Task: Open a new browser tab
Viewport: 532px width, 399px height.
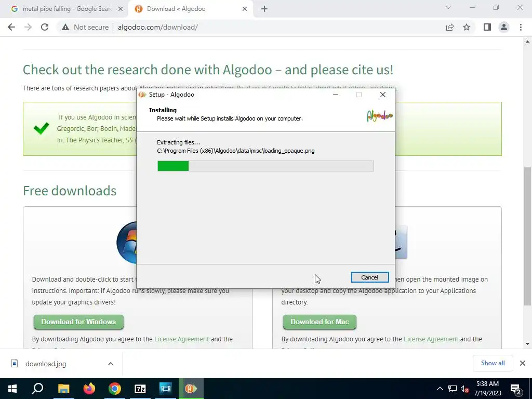Action: [x=264, y=9]
